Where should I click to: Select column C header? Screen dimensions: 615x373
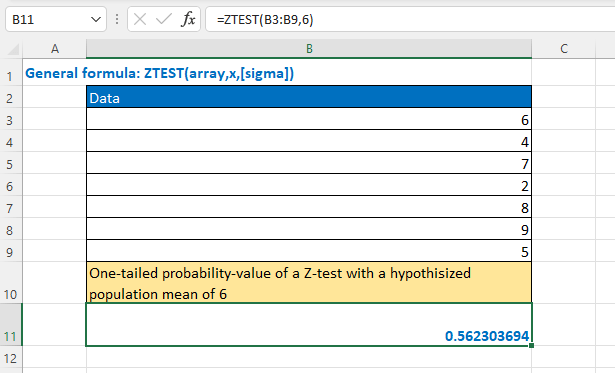(x=564, y=49)
